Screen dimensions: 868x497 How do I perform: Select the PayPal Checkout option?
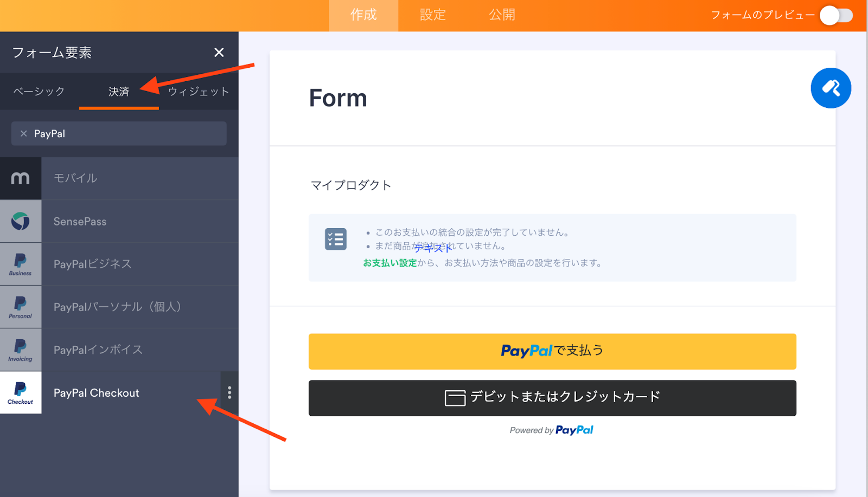pos(119,392)
